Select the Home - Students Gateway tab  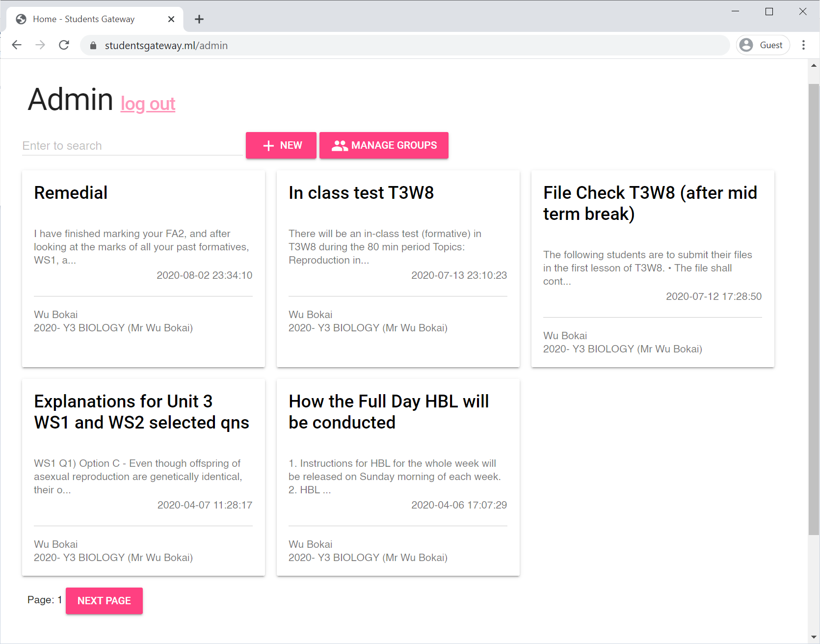coord(95,19)
